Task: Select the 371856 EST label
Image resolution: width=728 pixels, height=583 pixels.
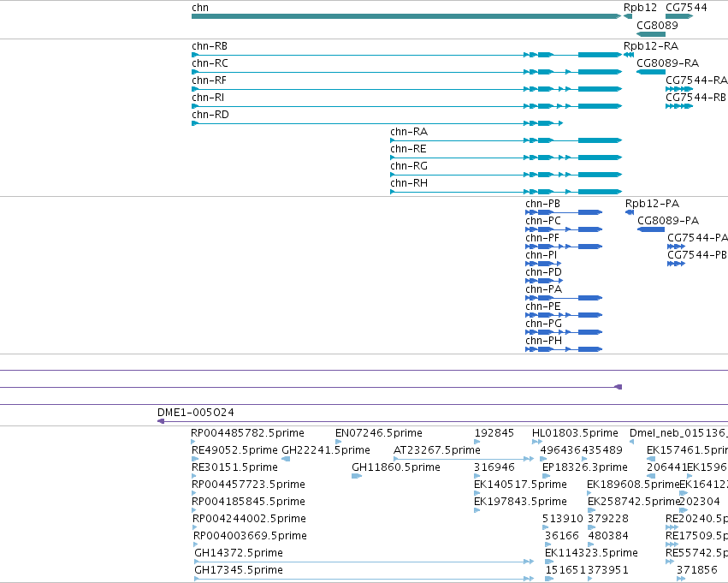Action: 697,570
